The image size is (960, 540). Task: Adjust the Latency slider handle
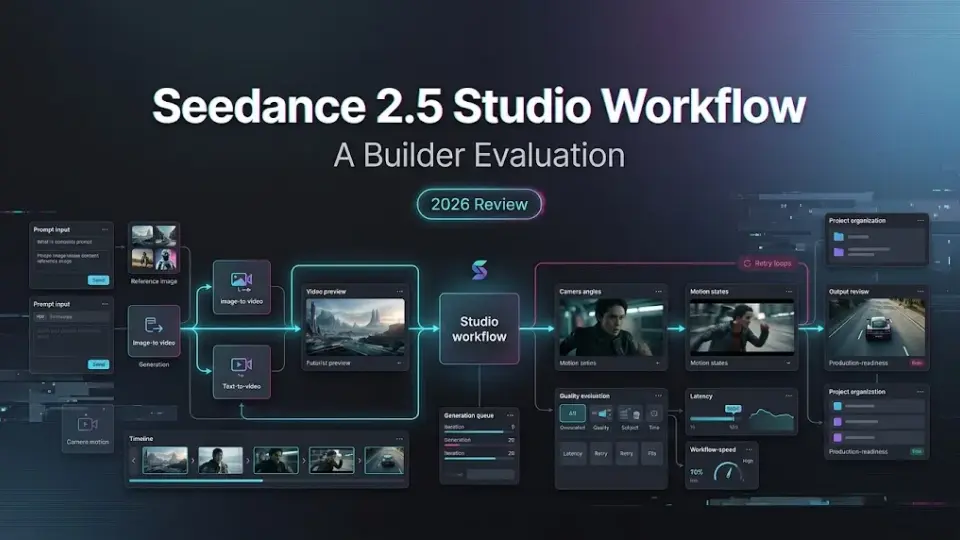(733, 418)
